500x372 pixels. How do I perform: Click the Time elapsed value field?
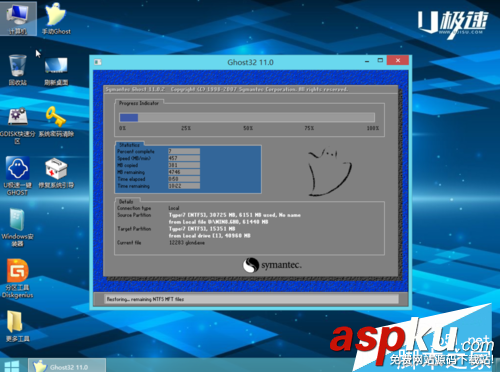(x=184, y=179)
